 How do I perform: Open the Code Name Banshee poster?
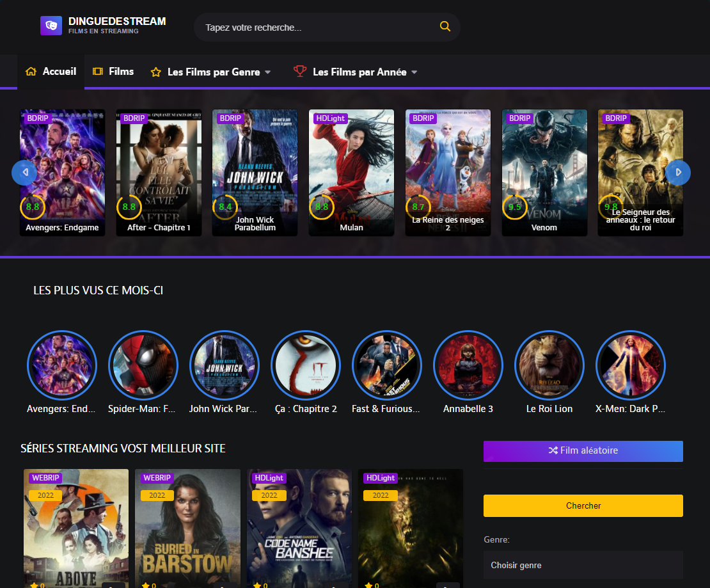pyautogui.click(x=299, y=528)
